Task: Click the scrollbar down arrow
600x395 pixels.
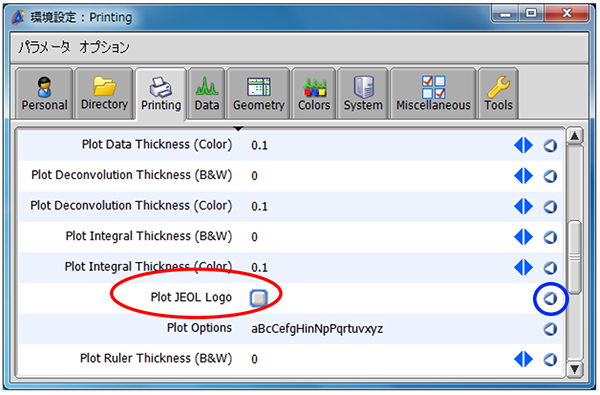Action: click(574, 369)
